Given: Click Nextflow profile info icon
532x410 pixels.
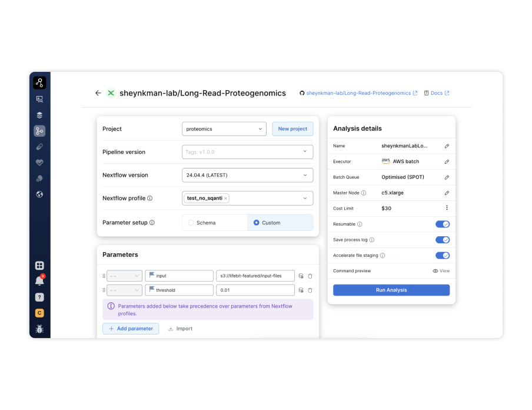Looking at the screenshot, I should (x=150, y=199).
